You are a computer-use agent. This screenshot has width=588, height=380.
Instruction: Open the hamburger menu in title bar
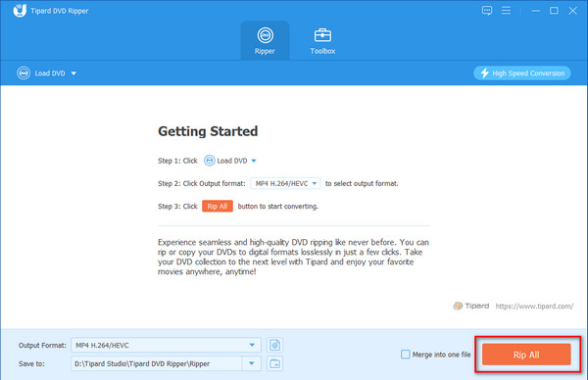(507, 11)
